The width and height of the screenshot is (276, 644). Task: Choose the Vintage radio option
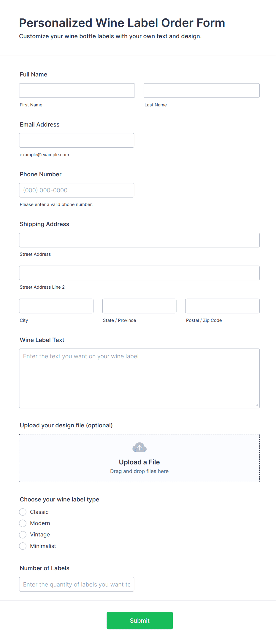23,535
